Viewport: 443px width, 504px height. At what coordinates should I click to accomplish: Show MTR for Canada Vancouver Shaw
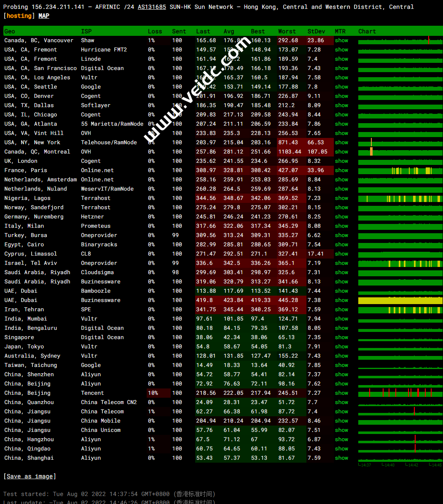[341, 40]
